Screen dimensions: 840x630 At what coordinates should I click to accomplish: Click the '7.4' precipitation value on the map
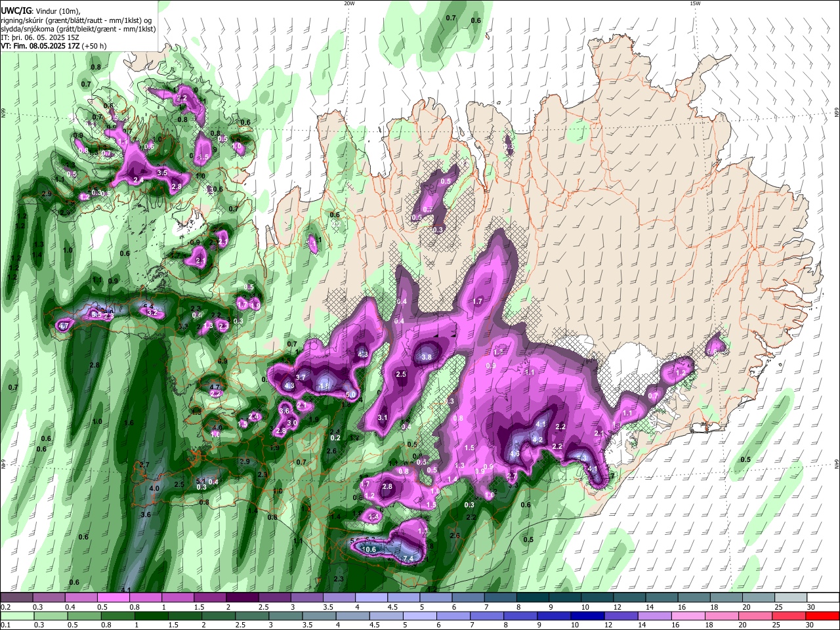coord(408,558)
